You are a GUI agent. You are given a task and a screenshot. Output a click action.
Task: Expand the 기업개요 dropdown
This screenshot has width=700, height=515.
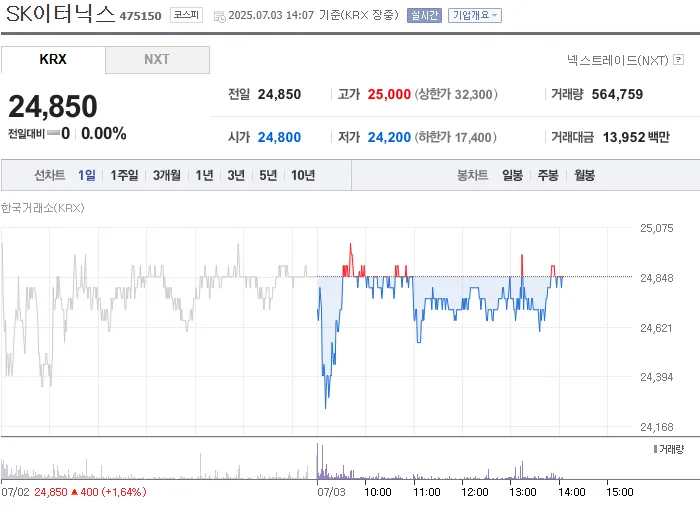(475, 15)
